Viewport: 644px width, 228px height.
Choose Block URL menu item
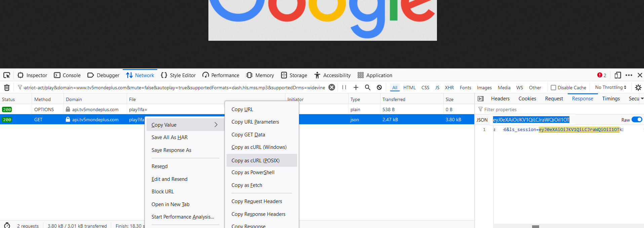(x=162, y=192)
